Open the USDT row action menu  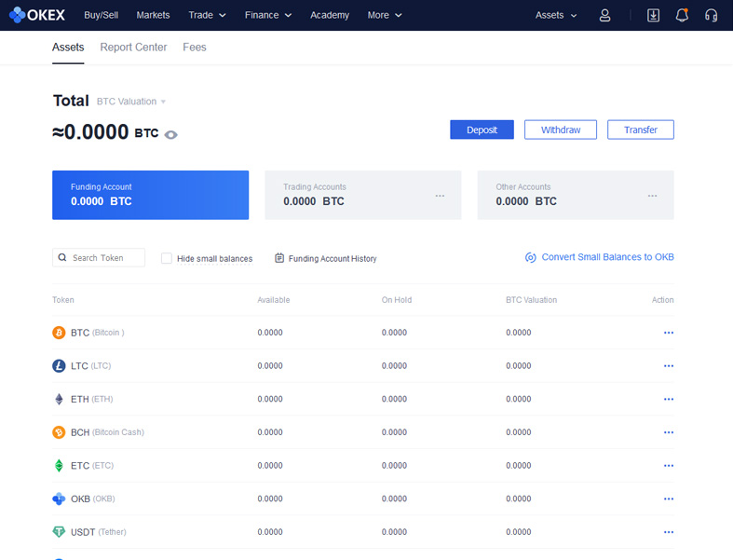point(669,532)
